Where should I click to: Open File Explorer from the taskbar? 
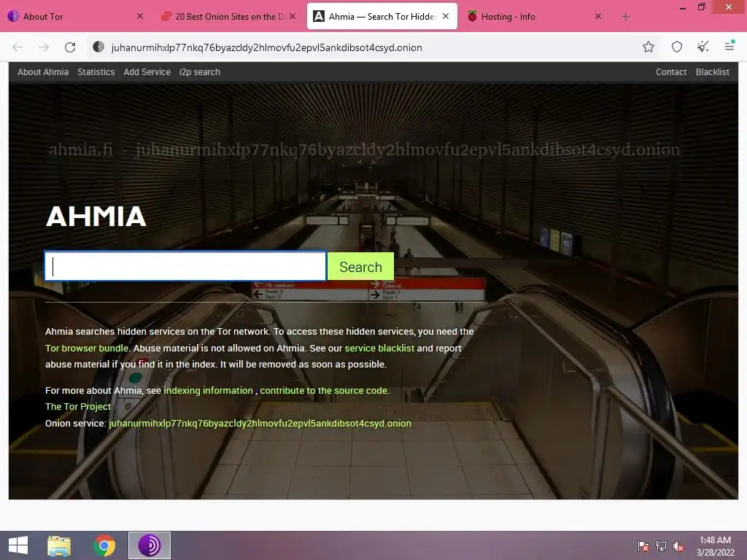[x=59, y=545]
